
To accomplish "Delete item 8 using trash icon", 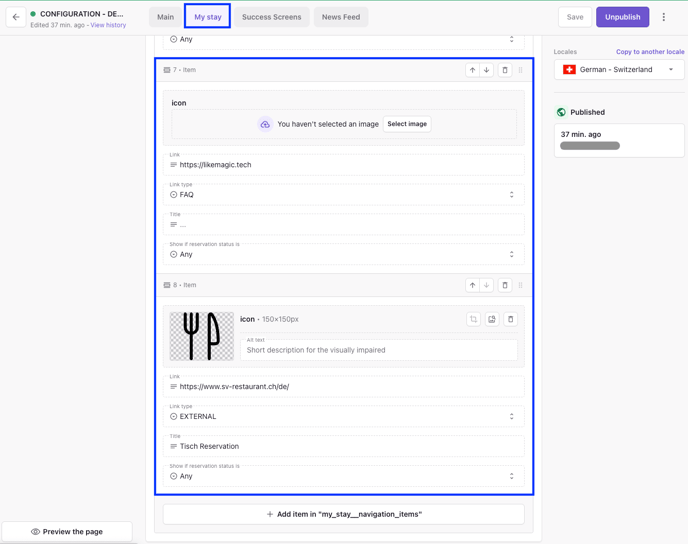I will [x=505, y=285].
